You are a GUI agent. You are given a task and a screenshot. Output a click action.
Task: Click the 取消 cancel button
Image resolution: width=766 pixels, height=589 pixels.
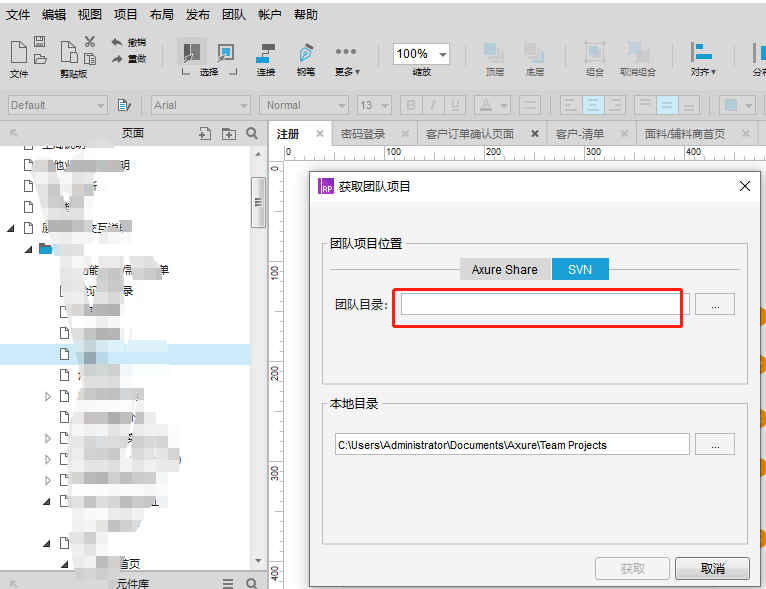712,568
